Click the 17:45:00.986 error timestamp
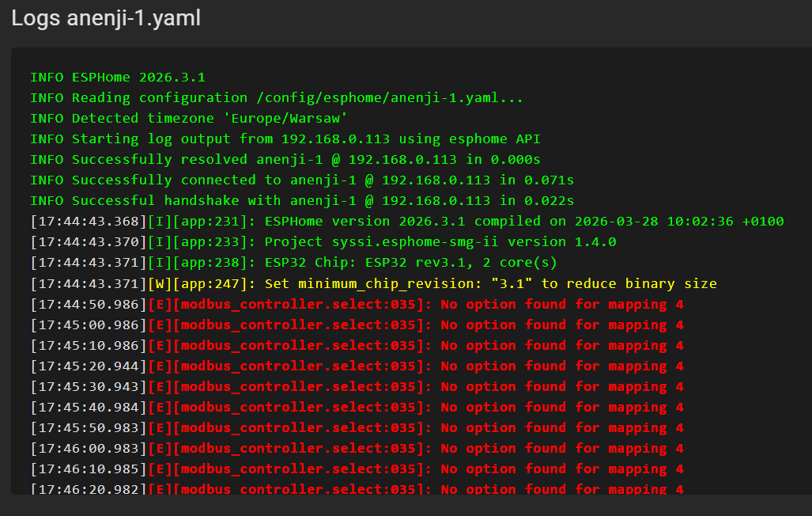Screen dimensions: 812x516 (89, 324)
